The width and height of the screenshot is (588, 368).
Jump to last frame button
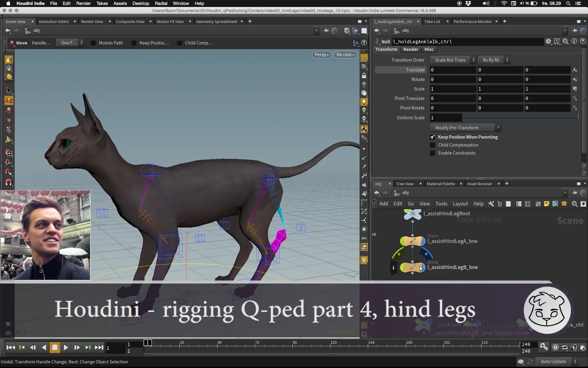click(x=99, y=347)
